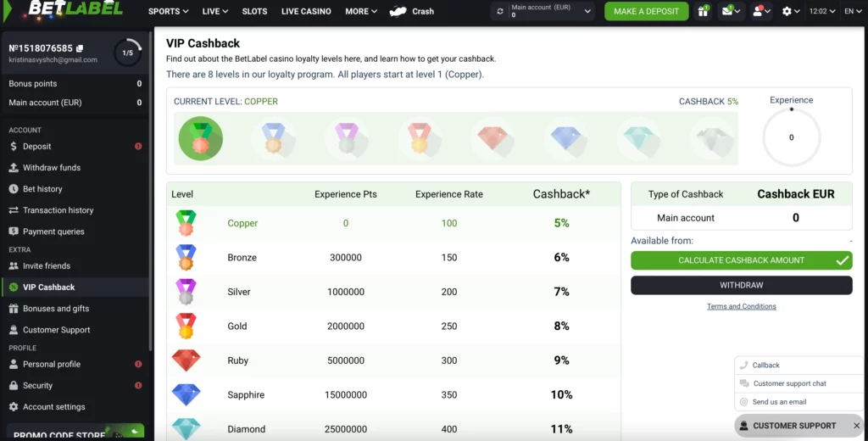Click Calculate Cashback Amount button
This screenshot has width=868, height=441.
pyautogui.click(x=741, y=260)
